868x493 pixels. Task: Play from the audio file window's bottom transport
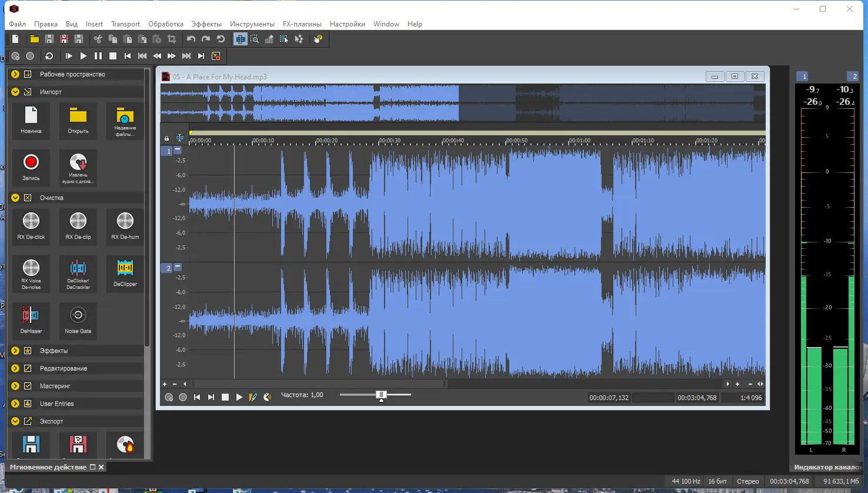tap(239, 397)
